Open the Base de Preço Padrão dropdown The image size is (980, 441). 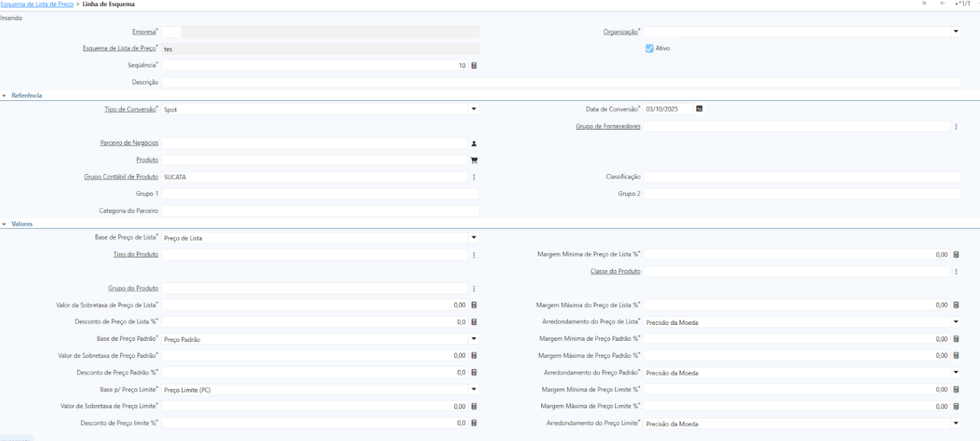pyautogui.click(x=474, y=339)
